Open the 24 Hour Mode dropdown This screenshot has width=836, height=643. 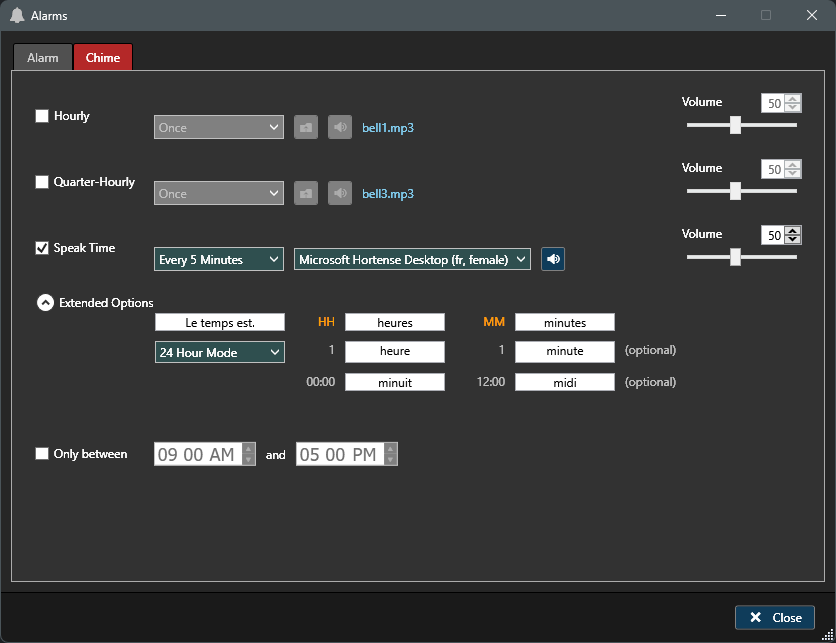(x=219, y=352)
